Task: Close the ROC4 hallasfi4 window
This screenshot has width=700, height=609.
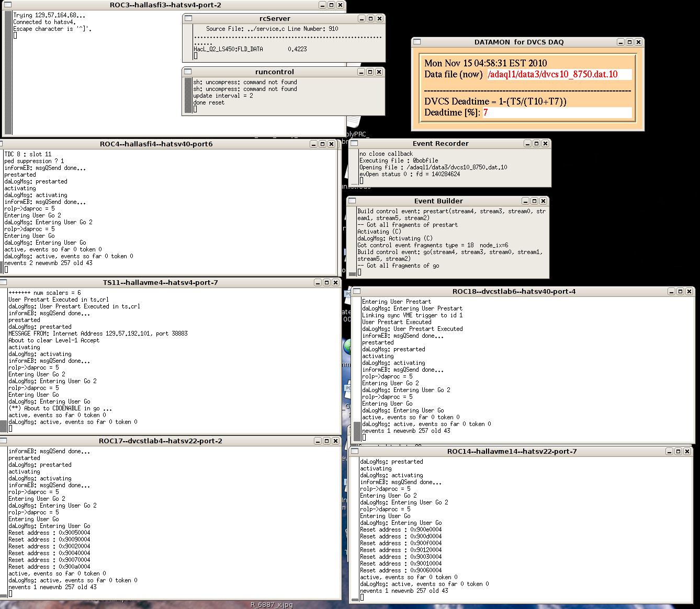Action: pyautogui.click(x=331, y=144)
